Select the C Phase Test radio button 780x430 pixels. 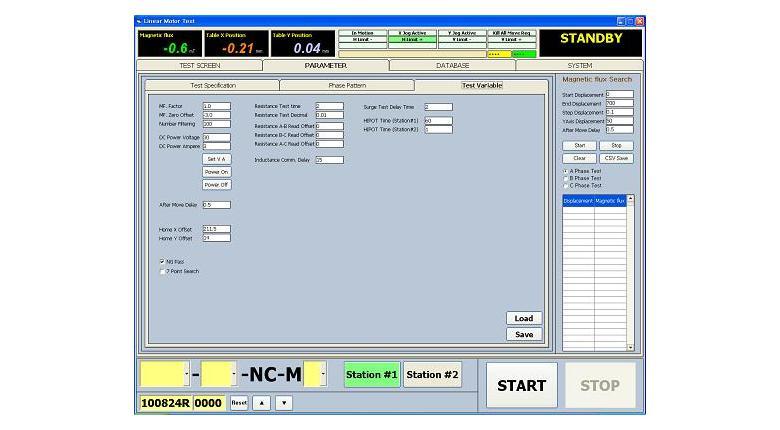tap(566, 186)
